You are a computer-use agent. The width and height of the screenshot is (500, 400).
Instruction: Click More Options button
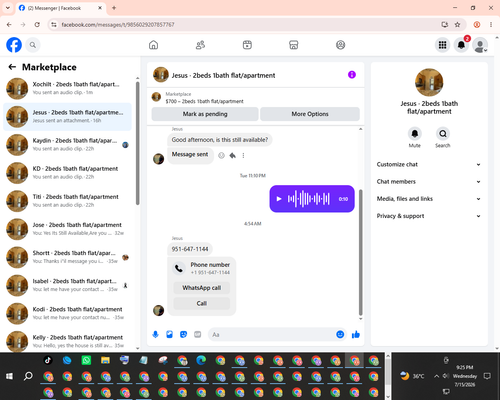(x=310, y=114)
